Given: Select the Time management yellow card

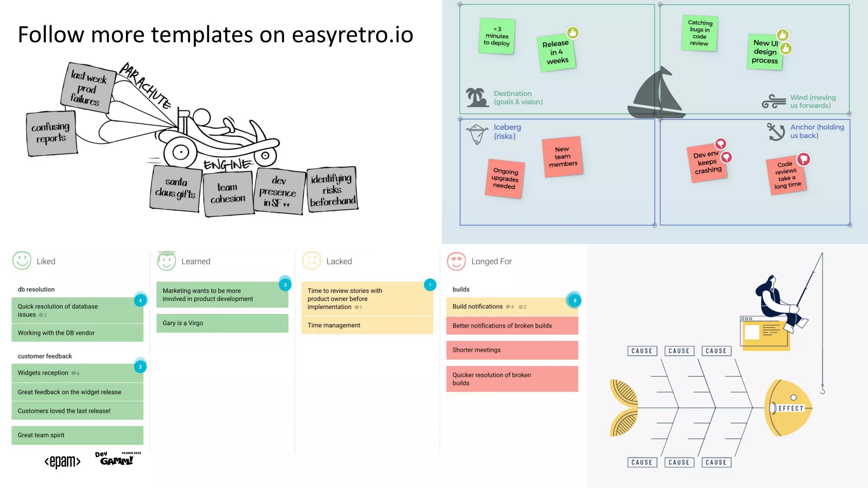Looking at the screenshot, I should (367, 325).
